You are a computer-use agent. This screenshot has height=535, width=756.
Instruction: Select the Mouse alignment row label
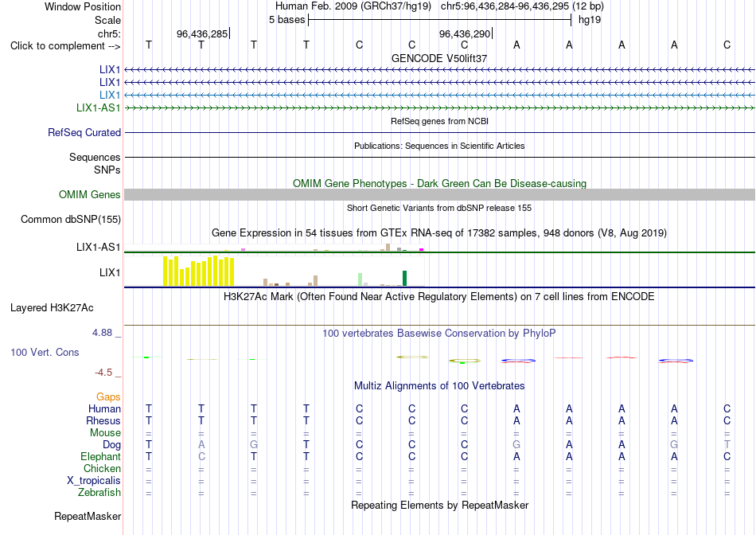pos(105,433)
